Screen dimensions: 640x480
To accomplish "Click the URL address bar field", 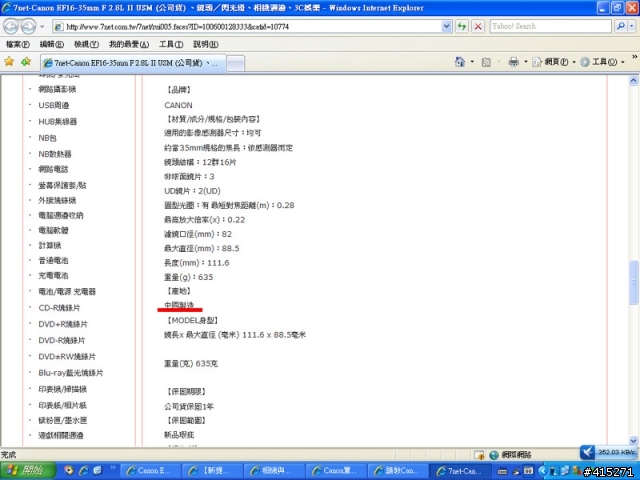I will (x=247, y=27).
